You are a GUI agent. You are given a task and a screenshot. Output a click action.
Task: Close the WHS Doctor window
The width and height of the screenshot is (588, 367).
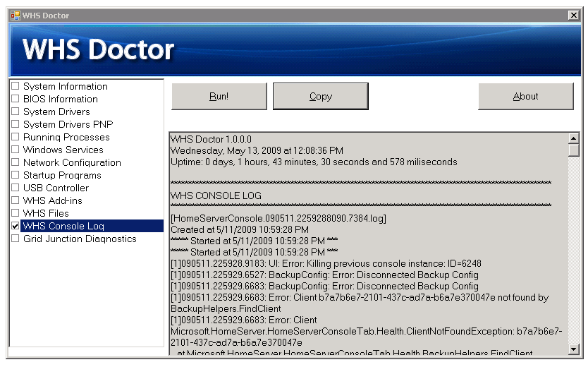click(573, 16)
